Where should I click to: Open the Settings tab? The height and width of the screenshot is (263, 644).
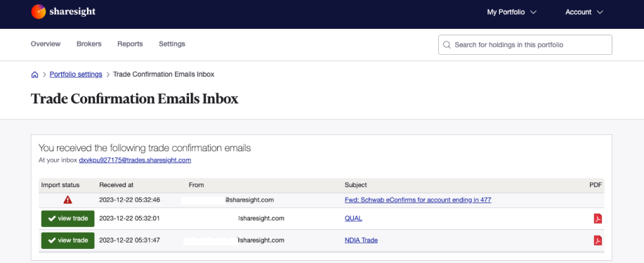[x=172, y=44]
